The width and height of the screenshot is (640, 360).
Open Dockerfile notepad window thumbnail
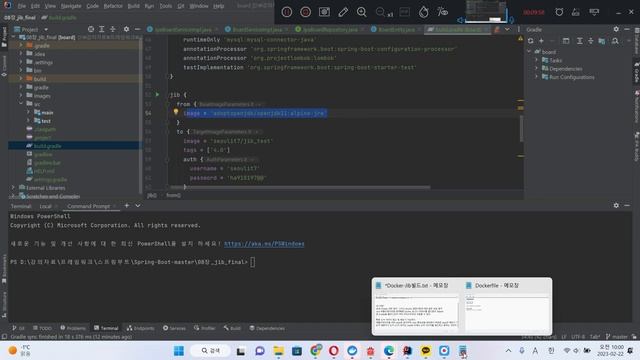(507, 306)
